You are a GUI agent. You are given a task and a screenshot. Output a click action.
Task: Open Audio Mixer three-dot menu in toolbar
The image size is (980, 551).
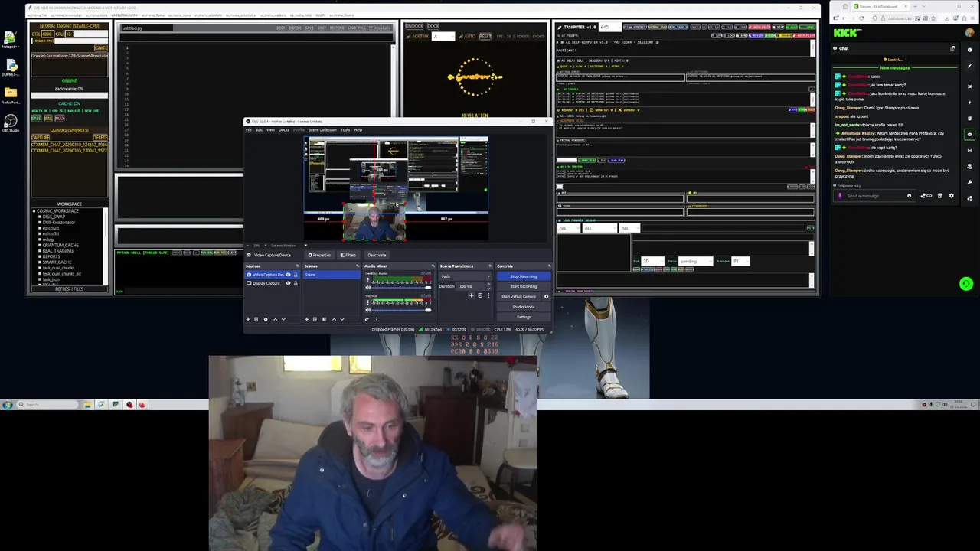pos(377,319)
